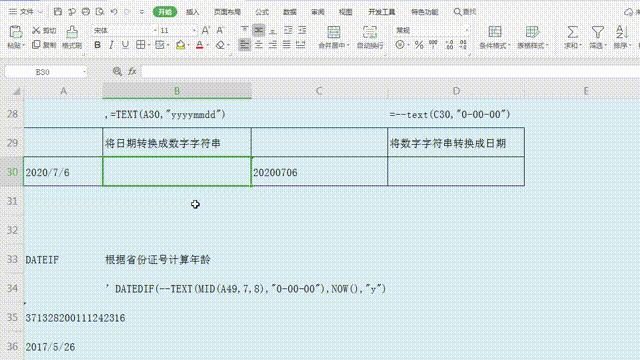
Task: Click Copy (复制) button
Action: coord(44,45)
